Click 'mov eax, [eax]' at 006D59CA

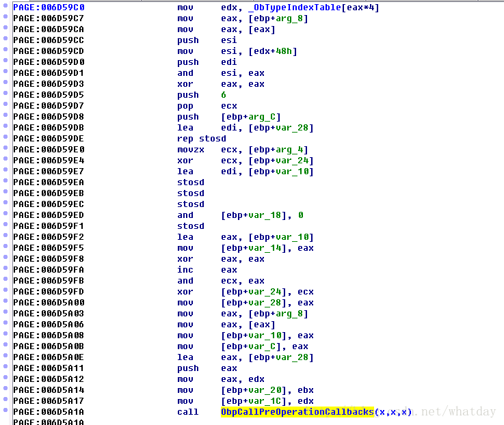226,29
